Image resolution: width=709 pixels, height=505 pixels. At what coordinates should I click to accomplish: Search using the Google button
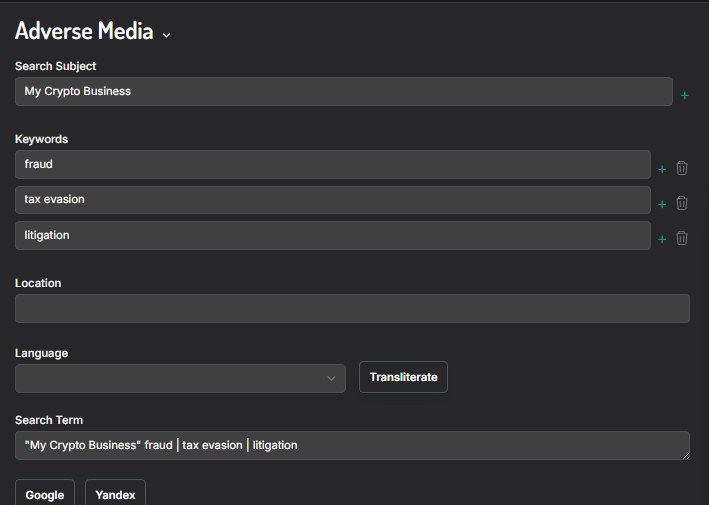45,494
